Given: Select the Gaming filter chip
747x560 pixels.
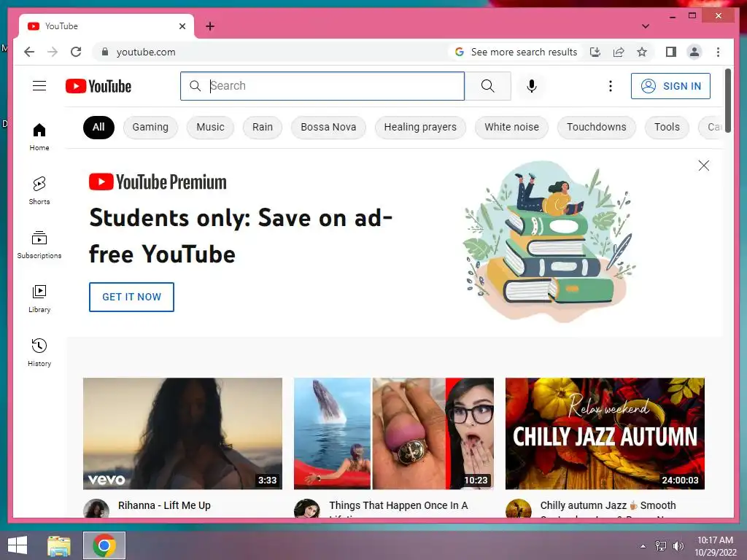Looking at the screenshot, I should (150, 127).
